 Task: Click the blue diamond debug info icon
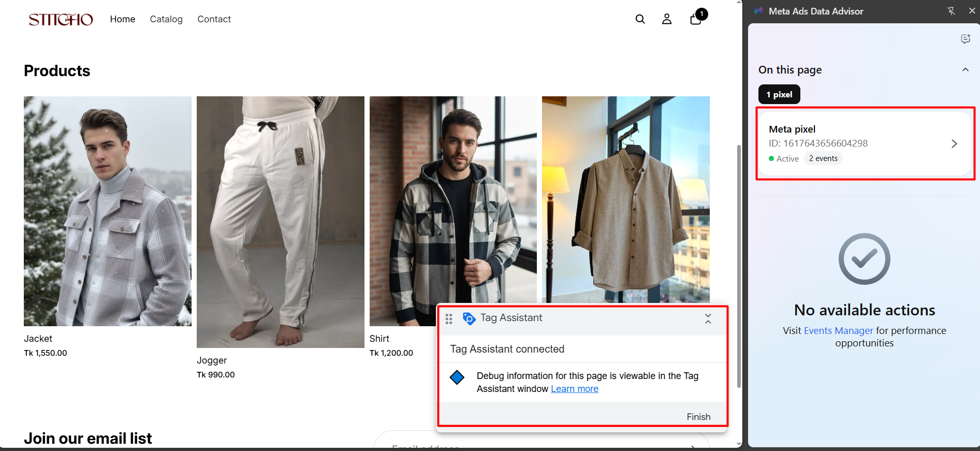(x=457, y=377)
